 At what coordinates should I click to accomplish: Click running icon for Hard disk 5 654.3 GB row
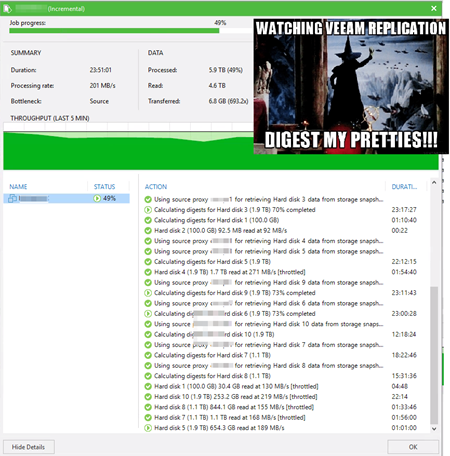coord(148,428)
